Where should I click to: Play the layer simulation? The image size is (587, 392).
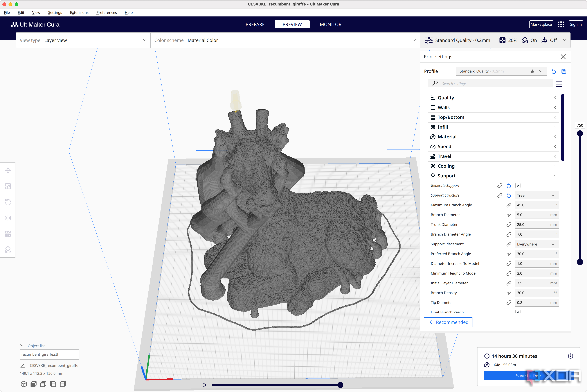(x=204, y=385)
